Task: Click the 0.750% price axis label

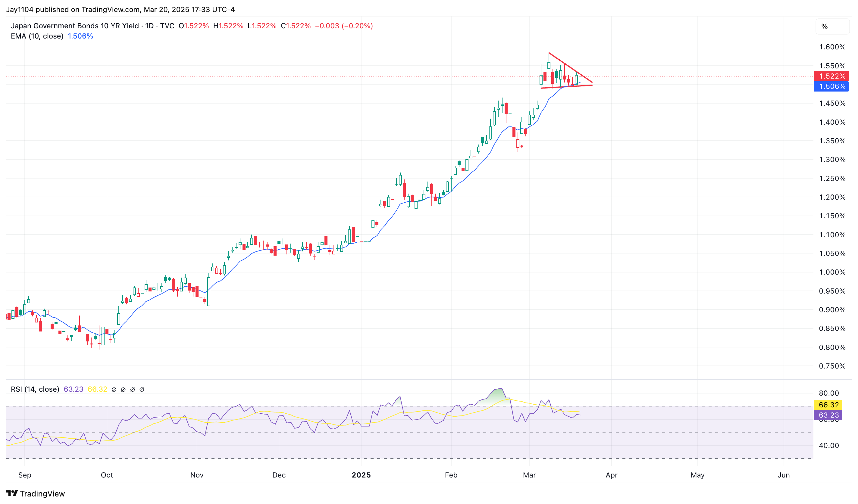Action: (832, 366)
